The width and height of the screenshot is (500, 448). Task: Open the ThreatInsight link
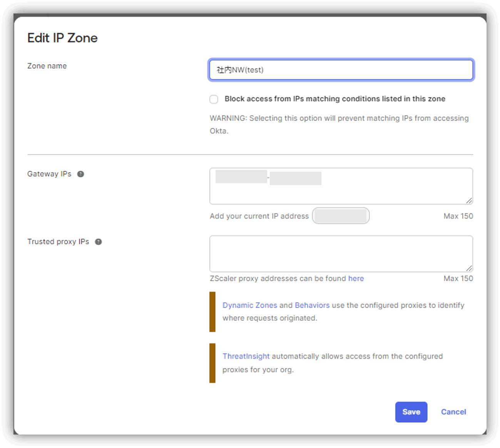[x=246, y=356]
